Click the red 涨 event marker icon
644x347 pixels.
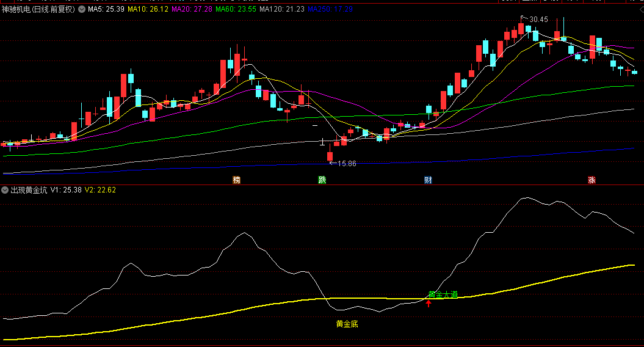[x=592, y=180]
